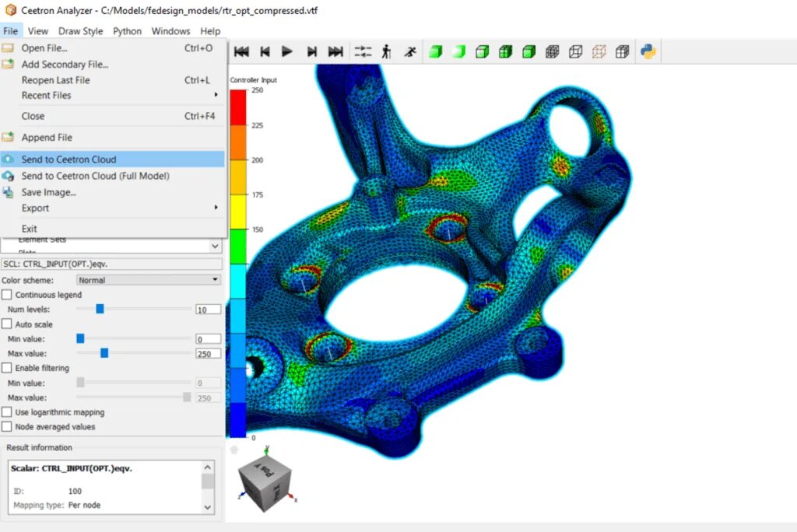Play the animation
Image resolution: width=797 pixels, height=532 pixels.
click(x=287, y=51)
